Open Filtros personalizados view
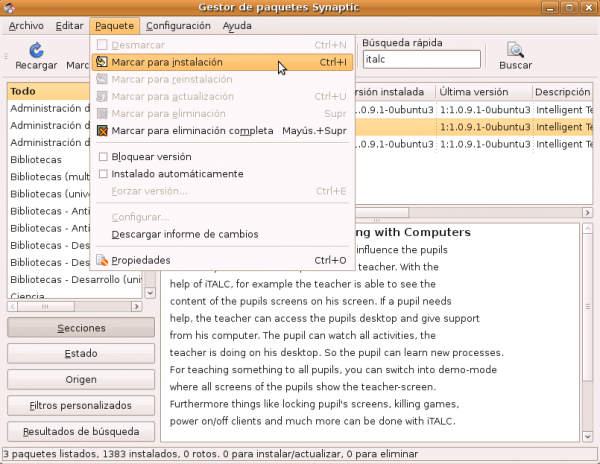The height and width of the screenshot is (464, 600). (80, 406)
